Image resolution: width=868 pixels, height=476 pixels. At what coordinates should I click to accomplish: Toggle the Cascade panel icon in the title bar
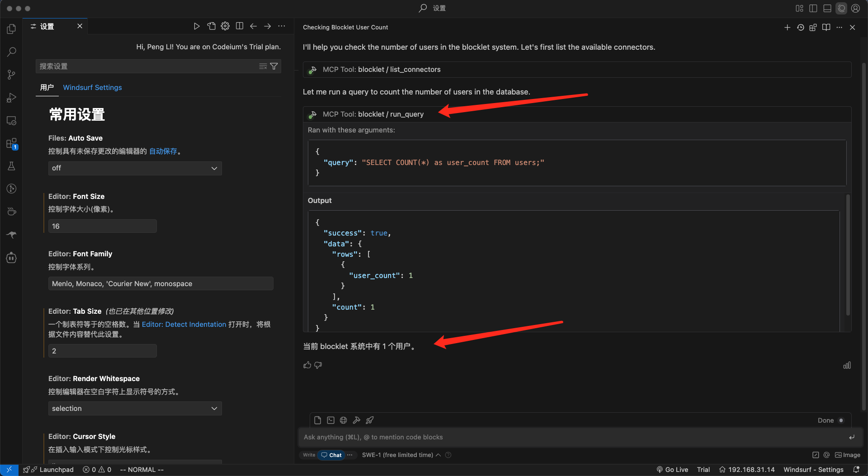[x=841, y=8]
